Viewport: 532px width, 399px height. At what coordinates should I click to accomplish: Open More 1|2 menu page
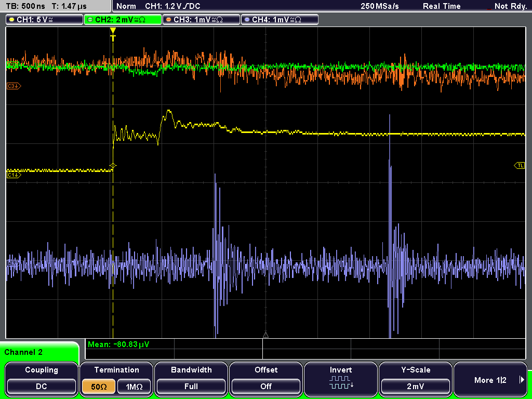pyautogui.click(x=490, y=380)
